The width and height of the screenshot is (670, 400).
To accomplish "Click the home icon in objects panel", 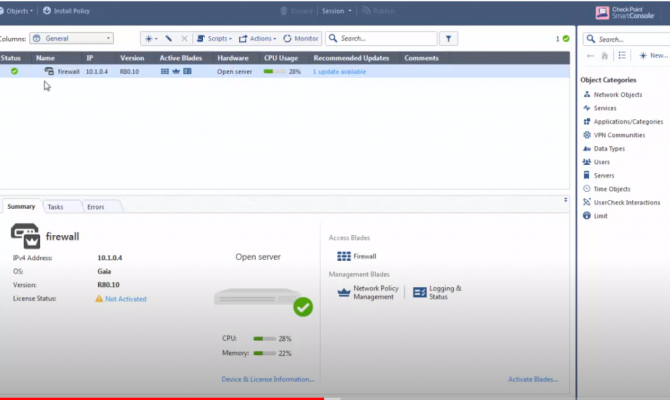I will pos(605,56).
